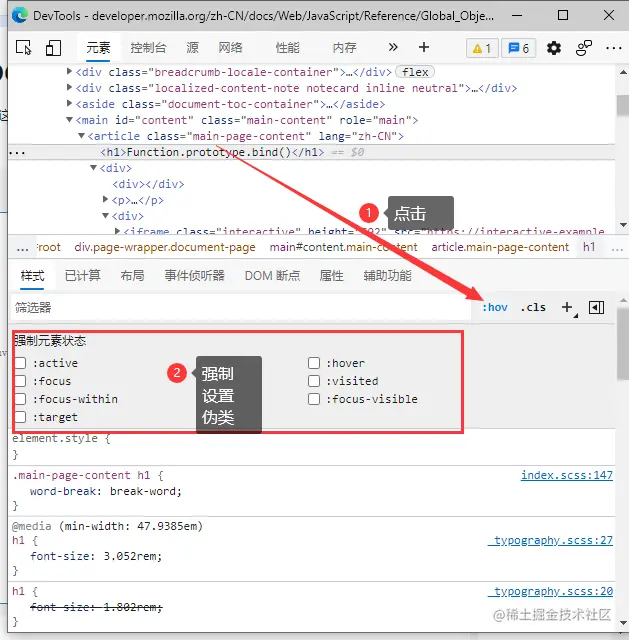Edit the font-size: 3.052rem declaration
The image size is (629, 640).
(96, 556)
